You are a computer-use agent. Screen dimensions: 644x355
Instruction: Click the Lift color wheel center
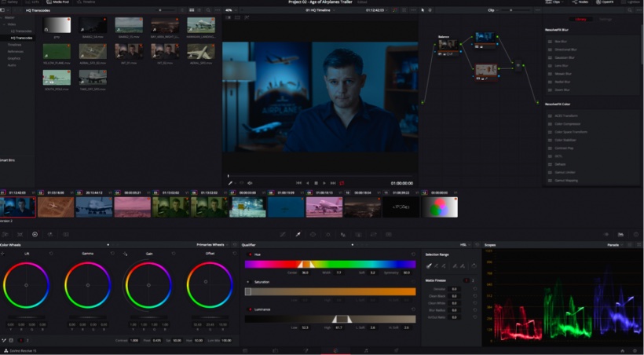tap(26, 285)
